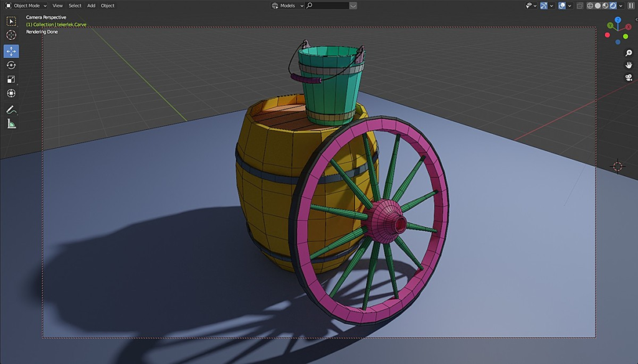The height and width of the screenshot is (364, 638).
Task: Toggle X-ray mode button
Action: (580, 6)
